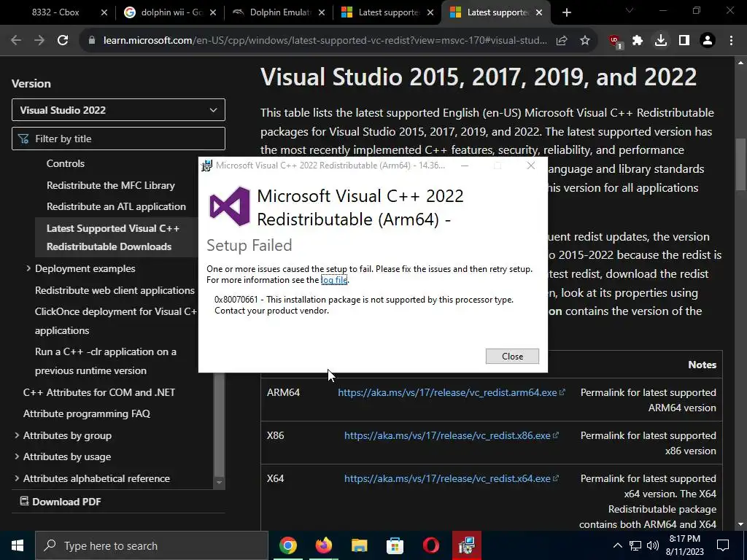Open a new browser tab
The width and height of the screenshot is (747, 560).
[566, 13]
